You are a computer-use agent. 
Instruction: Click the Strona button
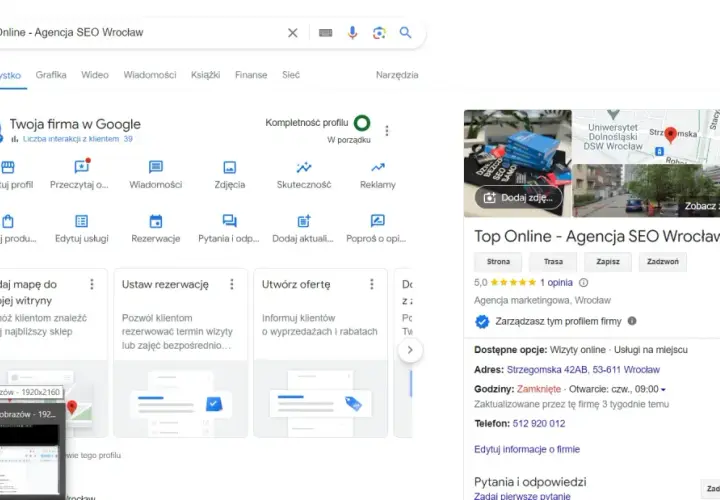click(498, 262)
